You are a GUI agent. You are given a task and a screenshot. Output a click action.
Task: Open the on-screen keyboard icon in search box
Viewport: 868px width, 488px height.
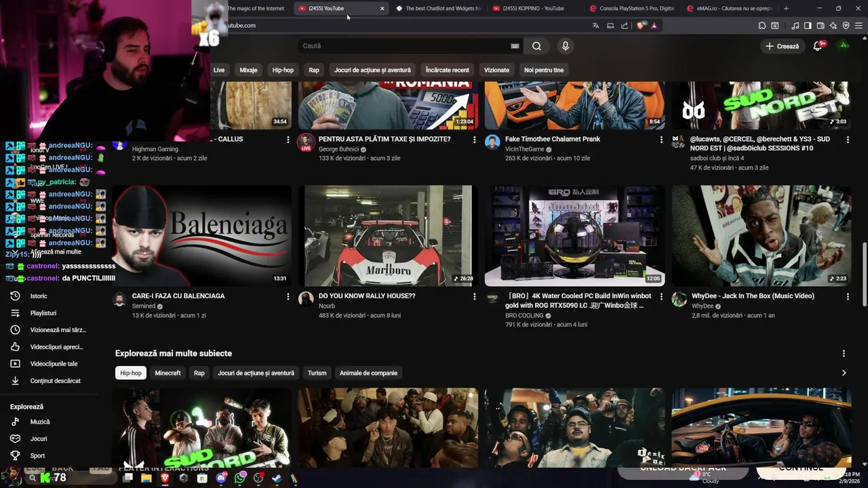tap(515, 46)
